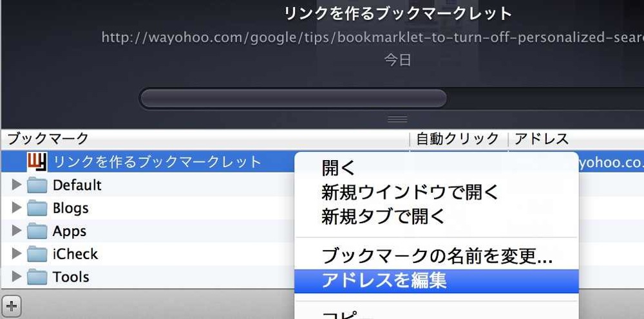
Task: Select アドレスを編集 menu item
Action: (436, 281)
